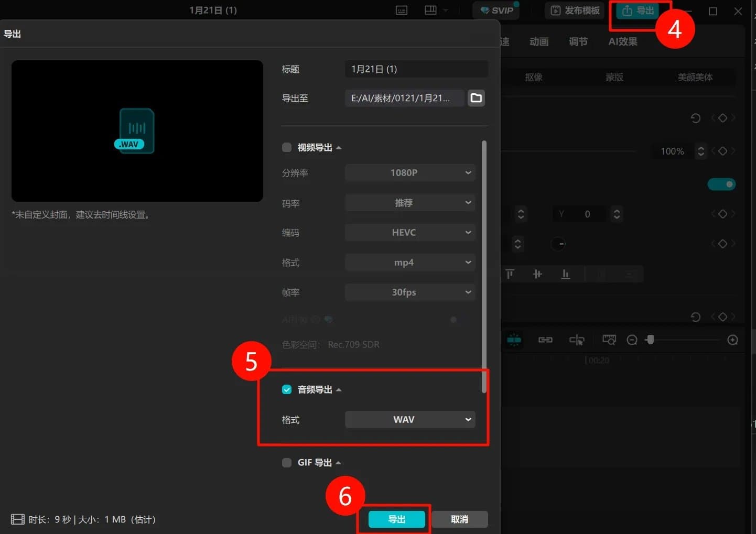Click the timeline zoom-out magnifier icon
This screenshot has height=534, width=756.
tap(632, 340)
